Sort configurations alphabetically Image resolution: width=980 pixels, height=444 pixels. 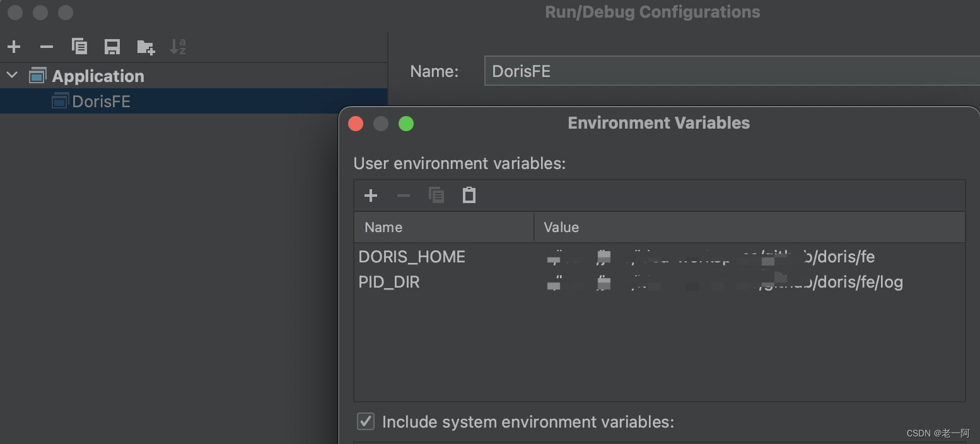[x=178, y=46]
